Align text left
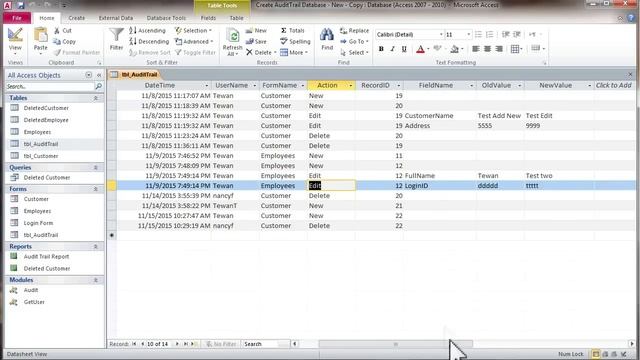 (476, 49)
